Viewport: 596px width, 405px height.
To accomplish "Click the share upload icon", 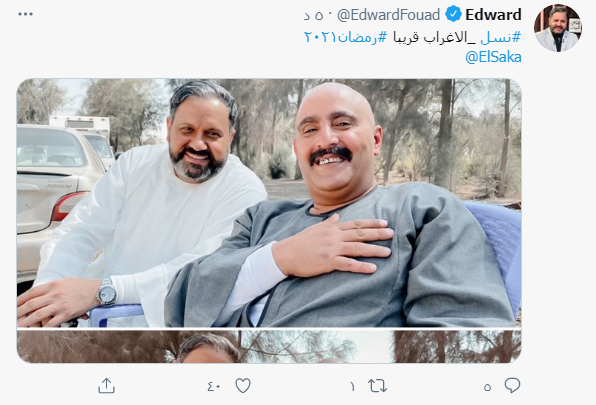I will pyautogui.click(x=106, y=386).
